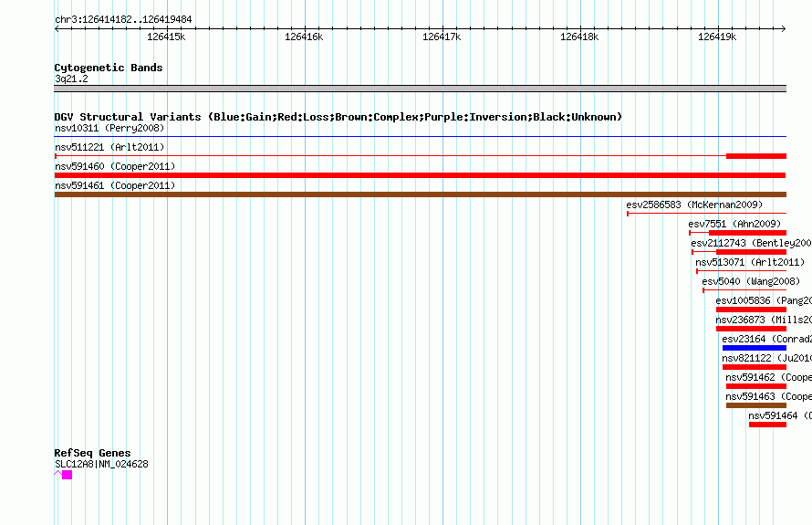Click the ruler's left arrowhead
Image resolution: width=812 pixels, height=525 pixels.
tap(57, 28)
